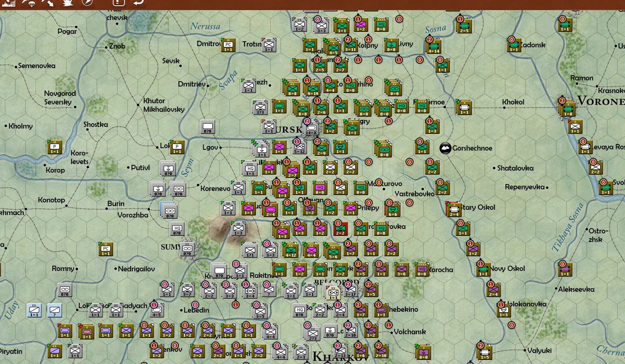Click the 1=3 unit at Volokonovka
The image size is (625, 364).
tap(504, 310)
